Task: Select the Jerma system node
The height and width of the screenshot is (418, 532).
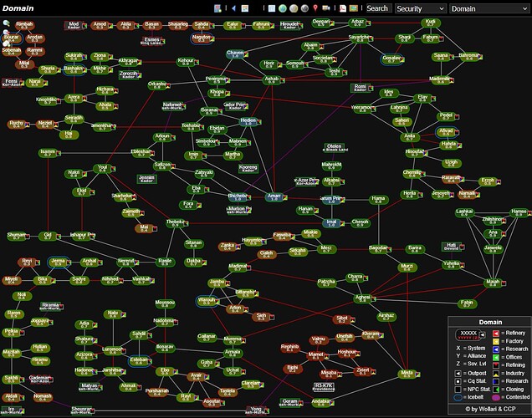Action: pos(58,262)
